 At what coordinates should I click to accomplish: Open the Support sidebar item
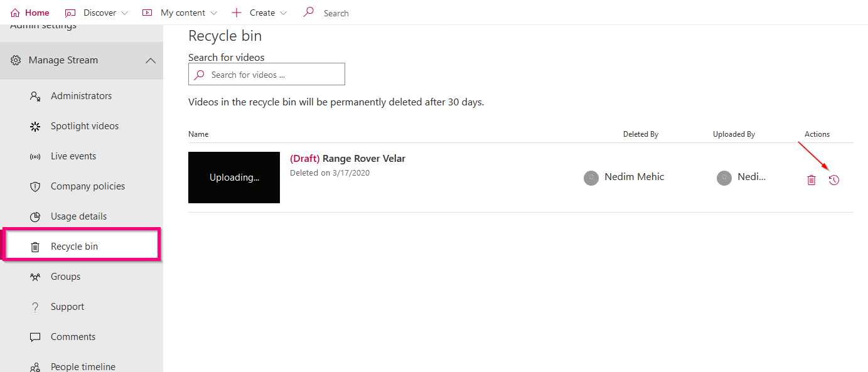(67, 307)
